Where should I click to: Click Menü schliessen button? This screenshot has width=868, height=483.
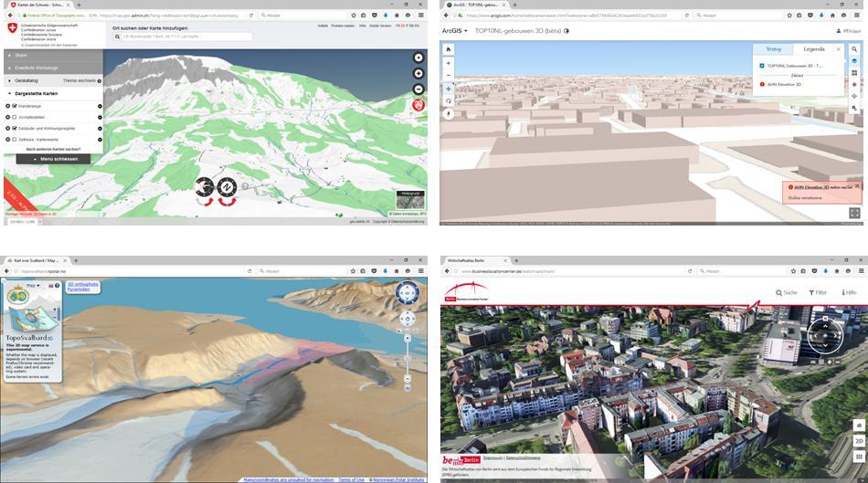(53, 159)
